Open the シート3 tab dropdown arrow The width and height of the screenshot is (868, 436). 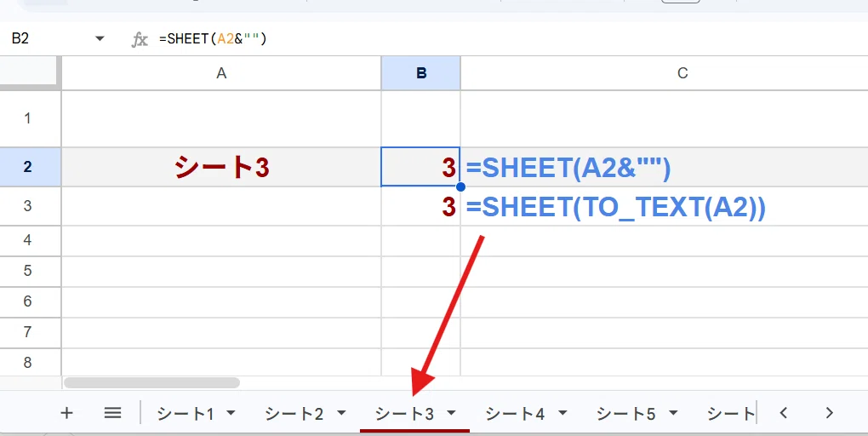(451, 413)
